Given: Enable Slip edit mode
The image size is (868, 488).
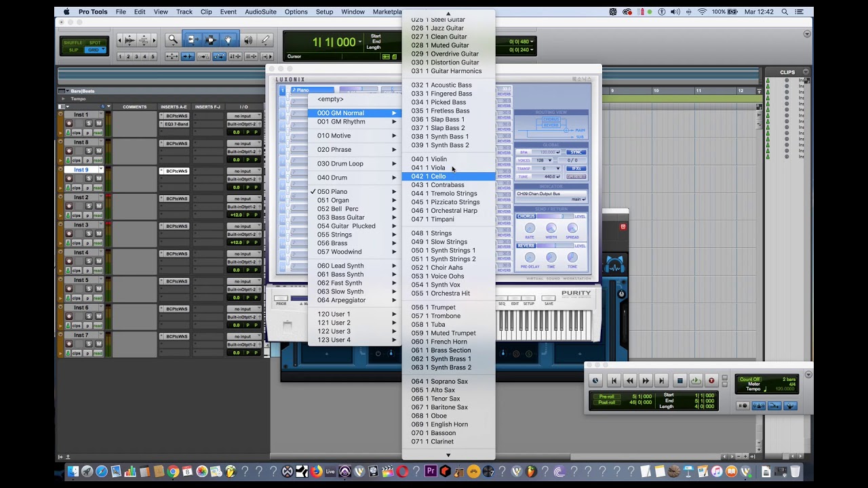Looking at the screenshot, I should [x=73, y=49].
